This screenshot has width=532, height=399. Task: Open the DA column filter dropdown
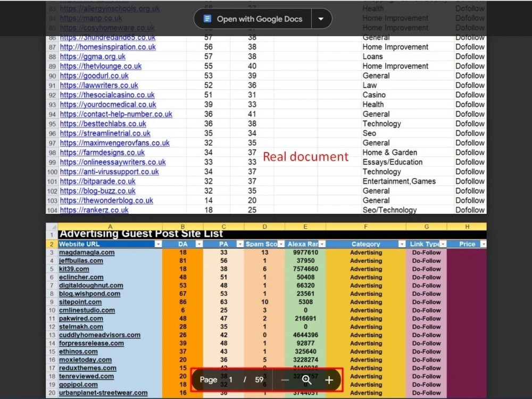pyautogui.click(x=199, y=244)
